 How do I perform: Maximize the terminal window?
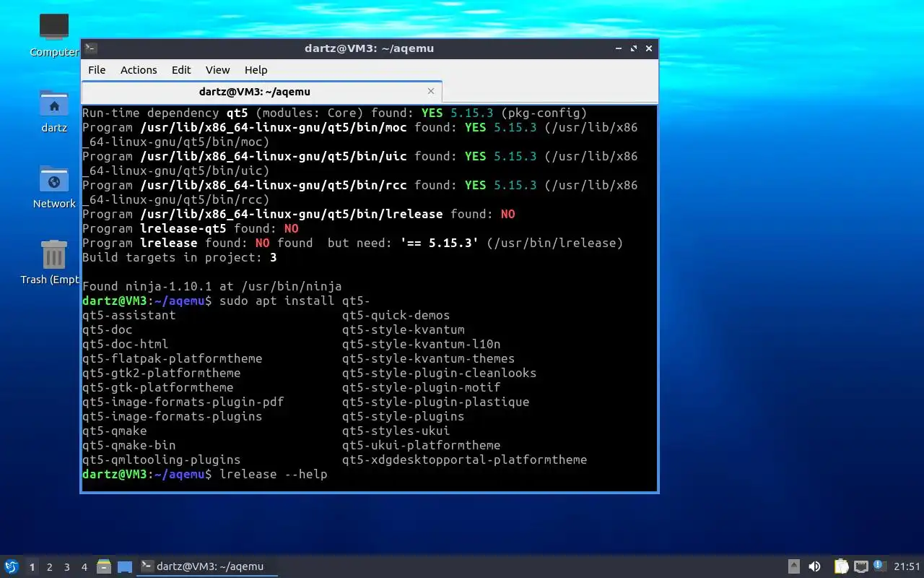tap(634, 48)
